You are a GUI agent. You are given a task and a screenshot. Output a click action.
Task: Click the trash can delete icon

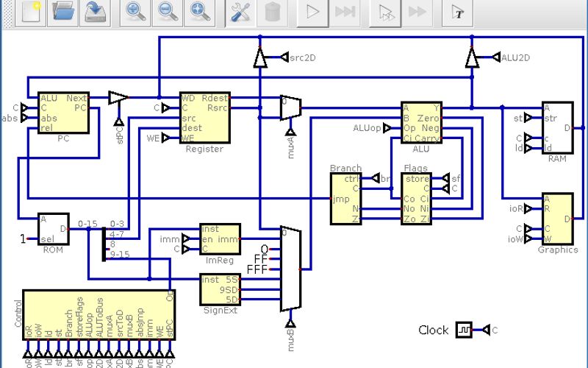[x=272, y=12]
